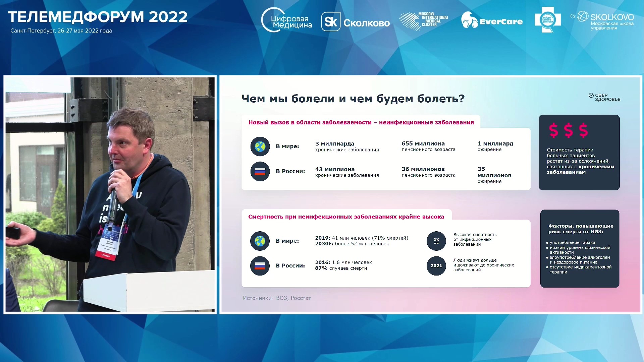This screenshot has width=644, height=362.
Task: Click the Новый вызов в области заболеваемости header
Action: 361,122
